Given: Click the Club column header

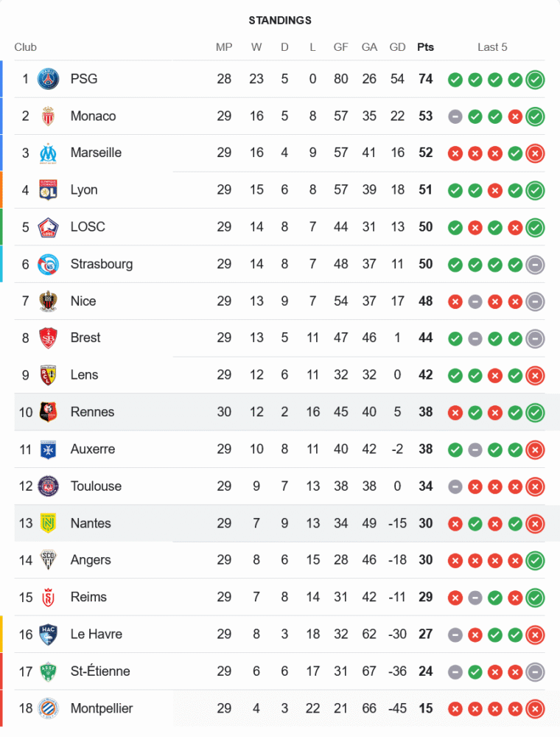Looking at the screenshot, I should point(25,47).
